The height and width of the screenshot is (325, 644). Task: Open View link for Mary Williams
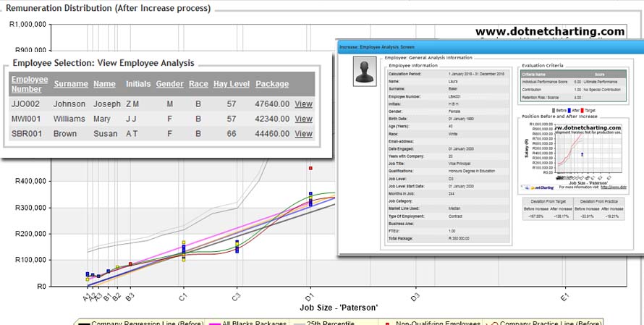(304, 119)
